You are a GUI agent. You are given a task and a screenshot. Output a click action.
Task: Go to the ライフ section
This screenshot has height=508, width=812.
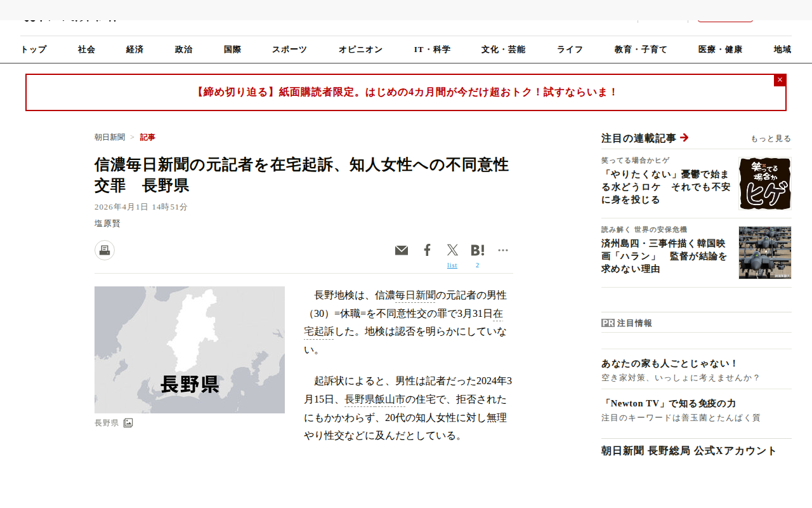point(570,50)
